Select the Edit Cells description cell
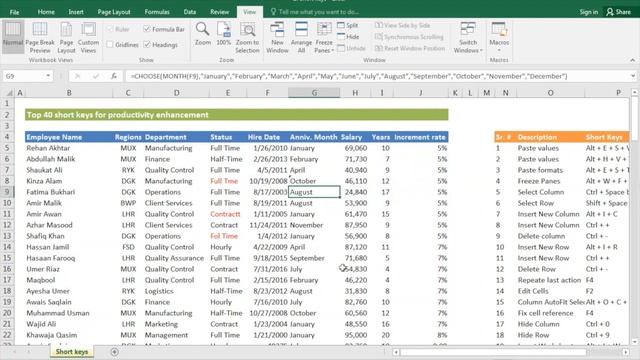The height and width of the screenshot is (360, 640). point(550,291)
